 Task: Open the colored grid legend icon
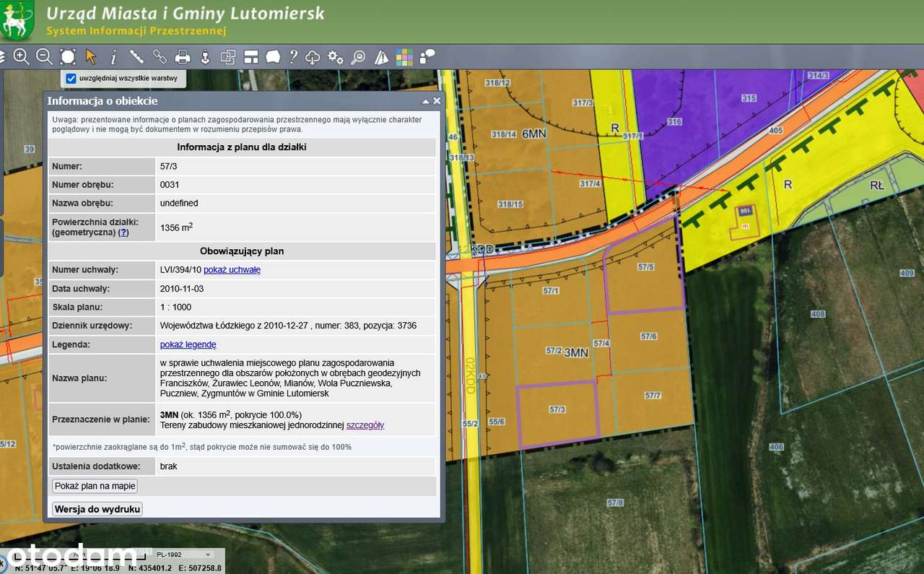pos(404,56)
